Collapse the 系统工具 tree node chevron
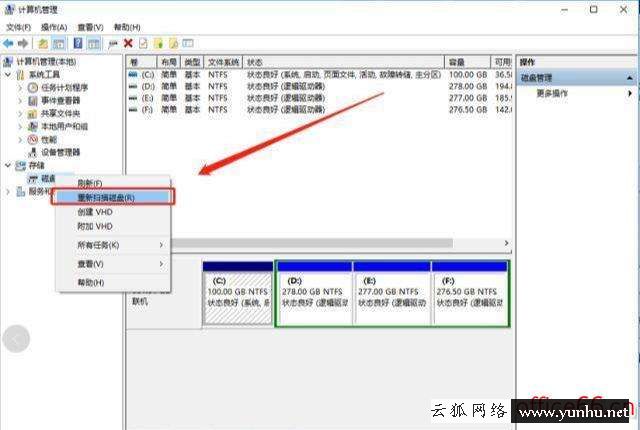The width and height of the screenshot is (640, 430). click(8, 75)
